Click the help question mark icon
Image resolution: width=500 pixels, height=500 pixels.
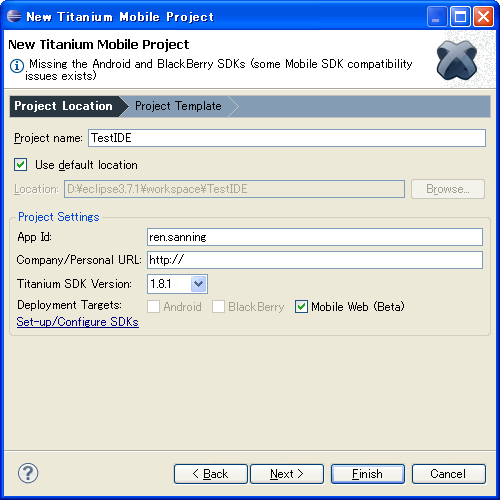[x=28, y=473]
